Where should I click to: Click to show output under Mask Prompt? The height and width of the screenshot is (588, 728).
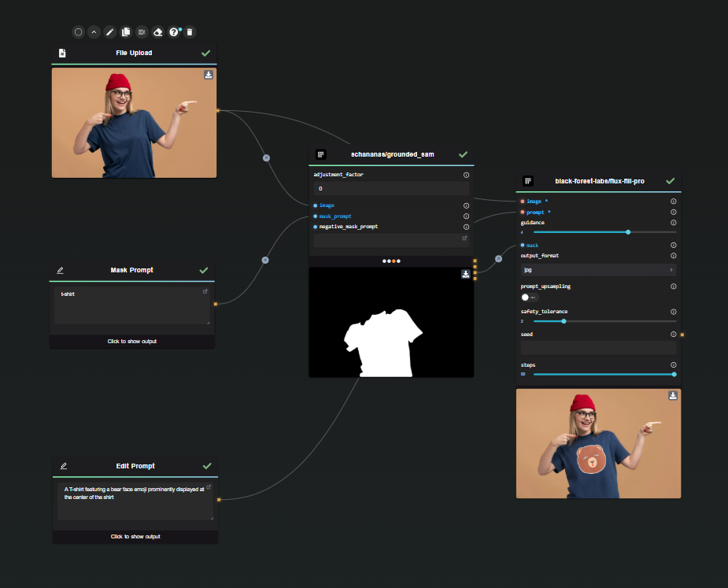132,342
